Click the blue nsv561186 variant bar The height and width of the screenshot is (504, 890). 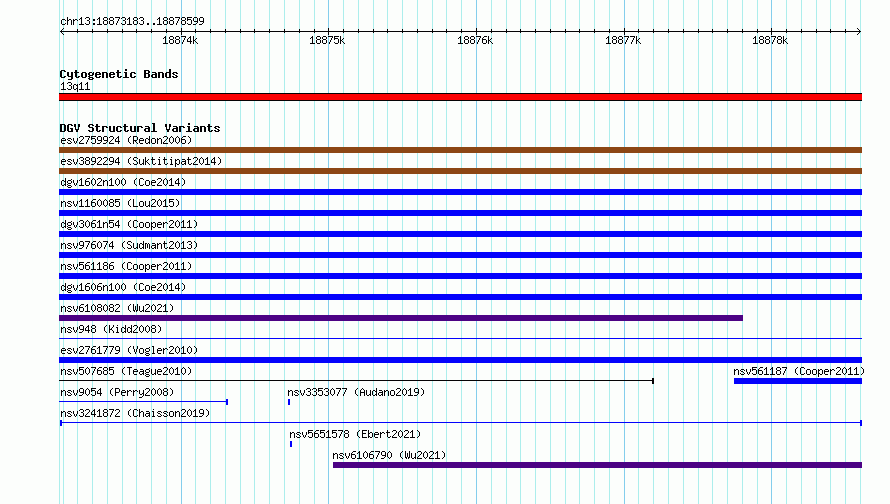point(460,276)
